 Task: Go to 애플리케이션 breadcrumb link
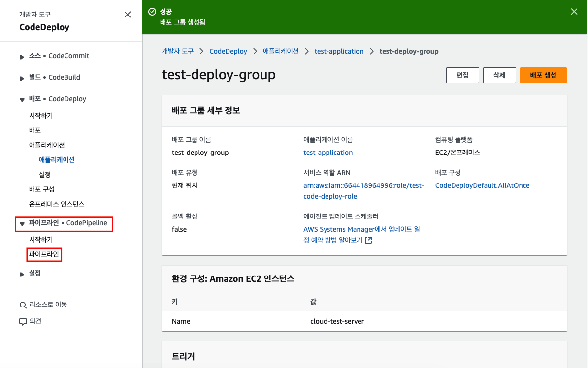[281, 51]
